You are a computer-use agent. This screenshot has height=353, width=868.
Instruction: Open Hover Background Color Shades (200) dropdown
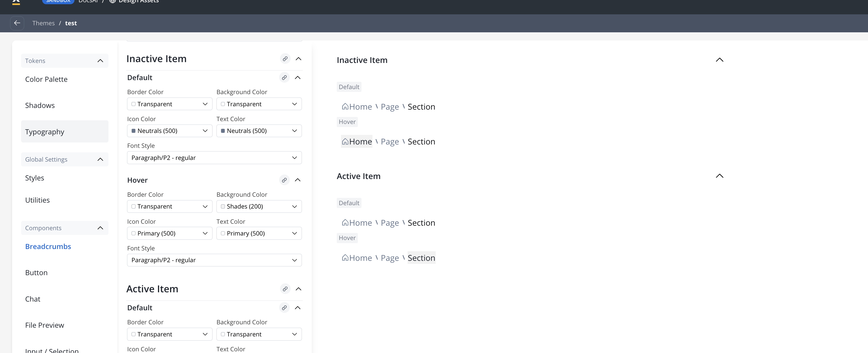[259, 207]
